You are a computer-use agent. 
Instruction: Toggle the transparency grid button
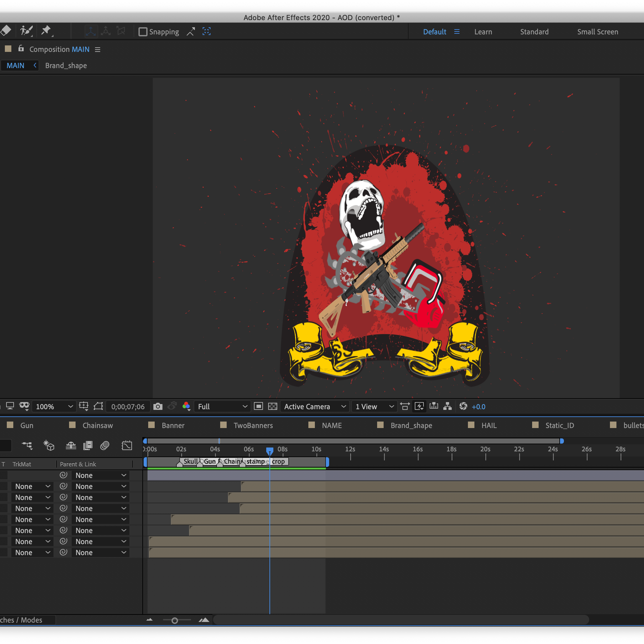[273, 406]
